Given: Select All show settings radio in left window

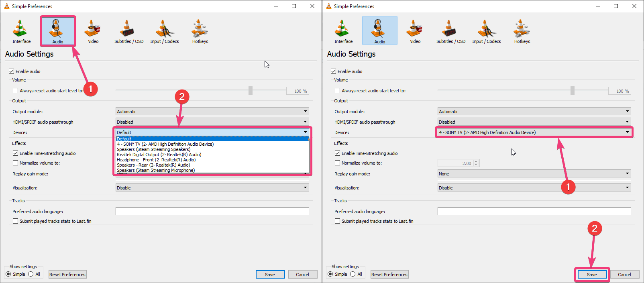Looking at the screenshot, I should tap(31, 274).
